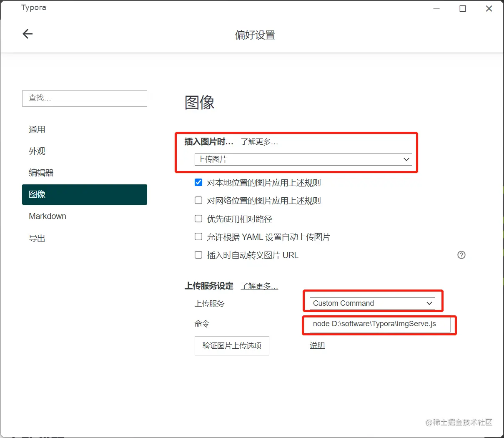Enable 允许根据 YAML 设置自动上传图片
504x438 pixels.
(x=198, y=237)
